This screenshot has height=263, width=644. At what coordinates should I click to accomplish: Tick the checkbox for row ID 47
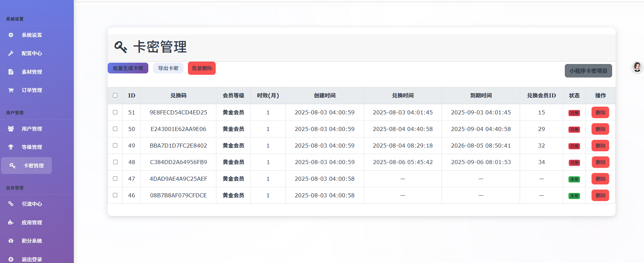coord(115,178)
